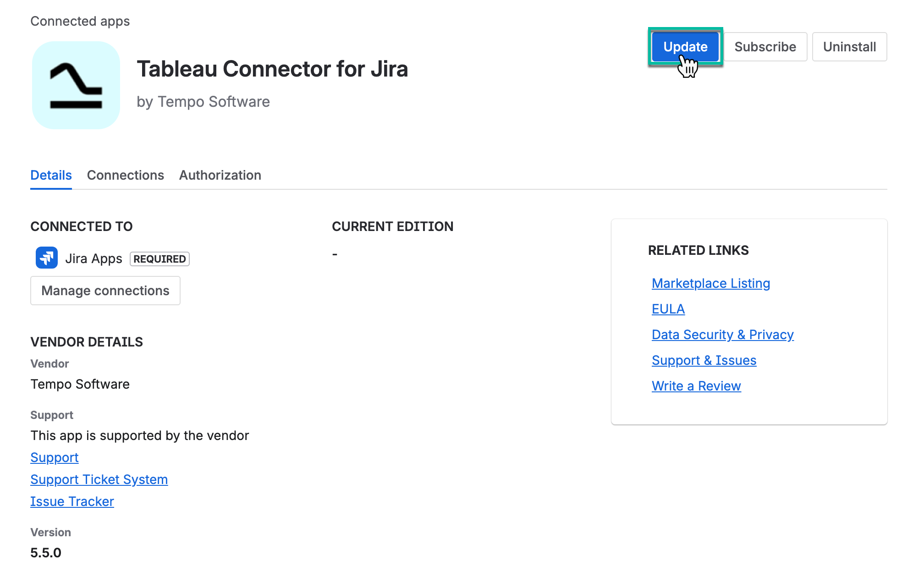Click the Write a Review link
Image resolution: width=924 pixels, height=561 pixels.
tap(696, 386)
